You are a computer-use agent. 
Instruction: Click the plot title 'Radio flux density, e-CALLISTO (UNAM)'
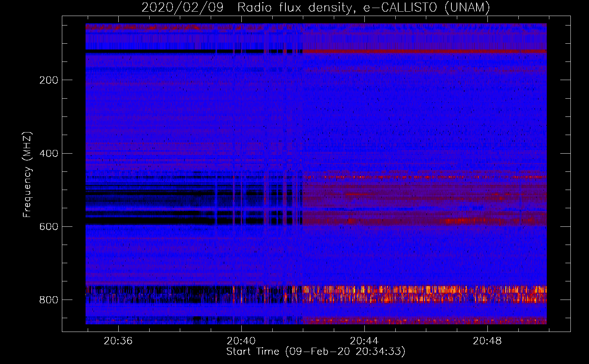pos(364,7)
